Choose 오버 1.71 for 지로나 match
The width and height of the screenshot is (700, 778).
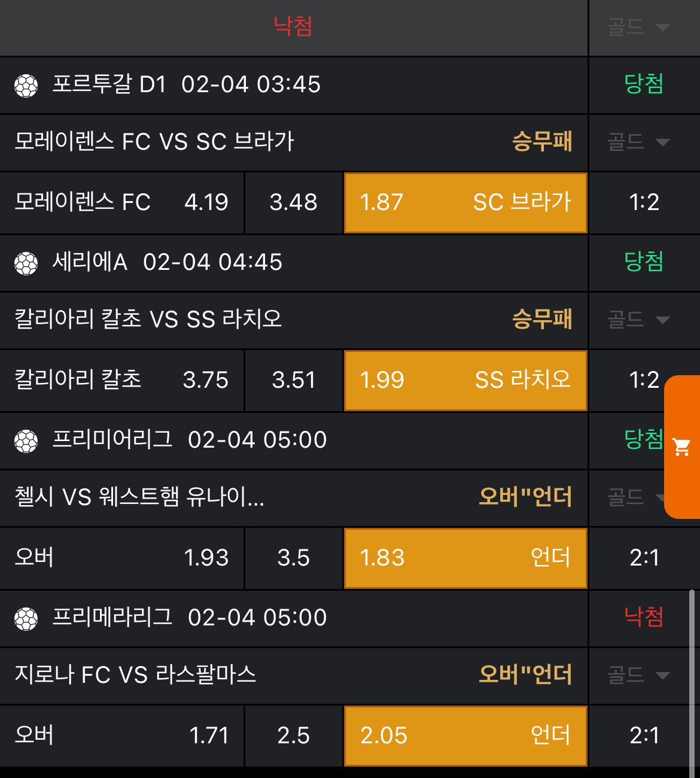pos(122,736)
